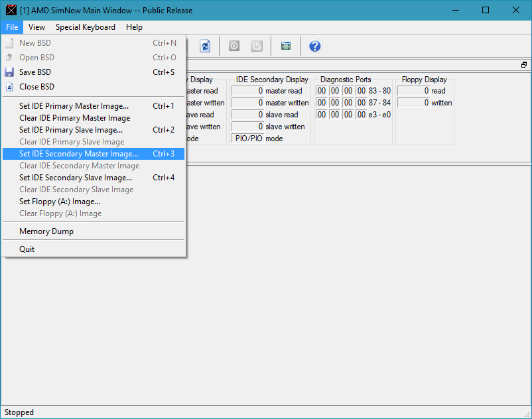Choose Clear IDE Primary Master Image

[74, 118]
